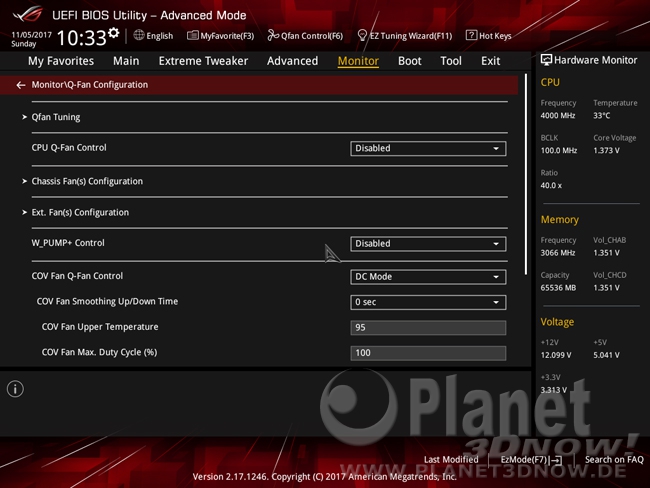650x488 pixels.
Task: Click the settings list scrollbar
Action: click(526, 174)
